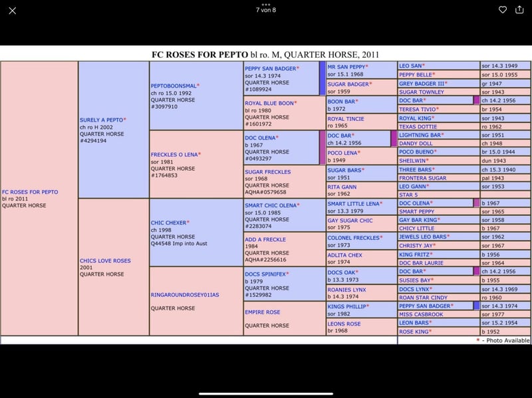Click the TEXAS DOTTIE link

pyautogui.click(x=418, y=127)
